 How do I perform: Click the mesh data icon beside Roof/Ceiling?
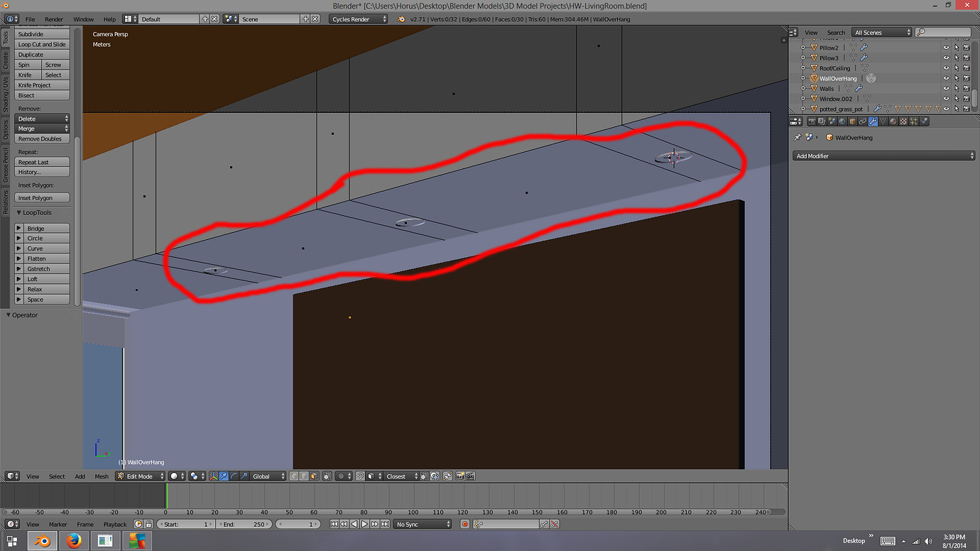864,68
